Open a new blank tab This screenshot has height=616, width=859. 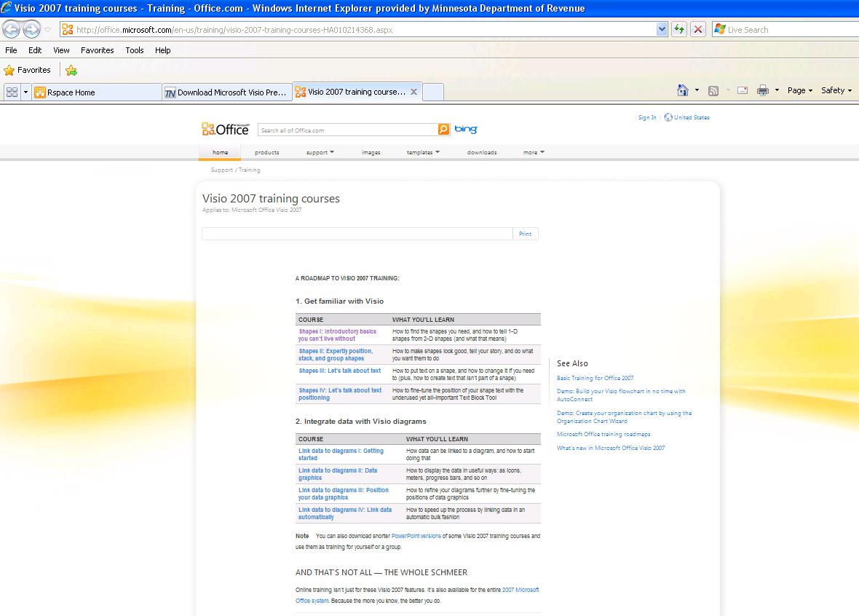click(433, 92)
